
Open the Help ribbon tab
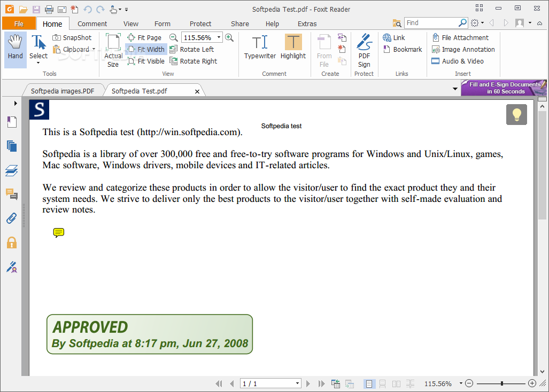[272, 24]
